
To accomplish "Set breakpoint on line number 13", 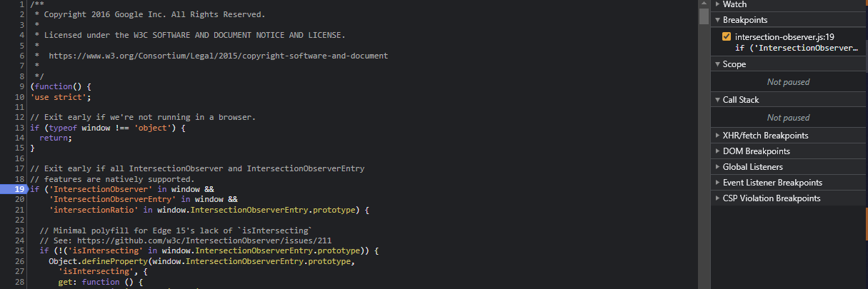I will 21,128.
